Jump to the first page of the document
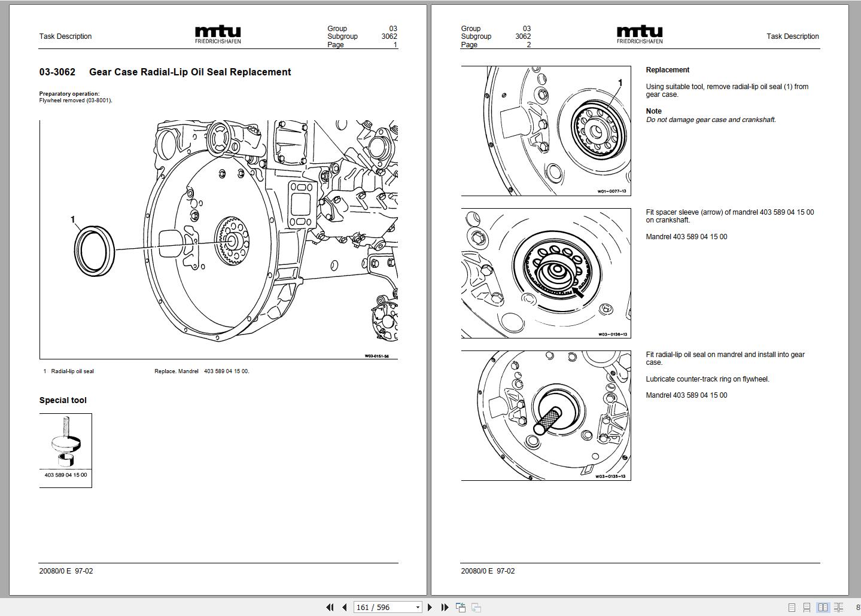This screenshot has width=861, height=616. (330, 607)
